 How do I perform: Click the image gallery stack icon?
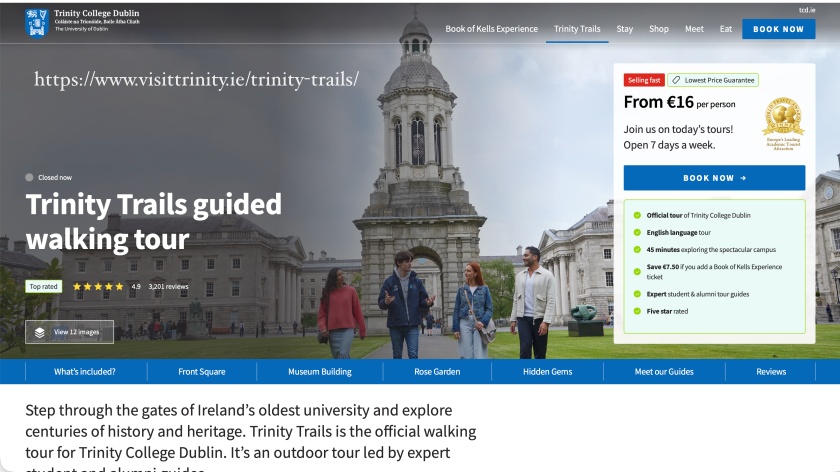click(x=40, y=332)
